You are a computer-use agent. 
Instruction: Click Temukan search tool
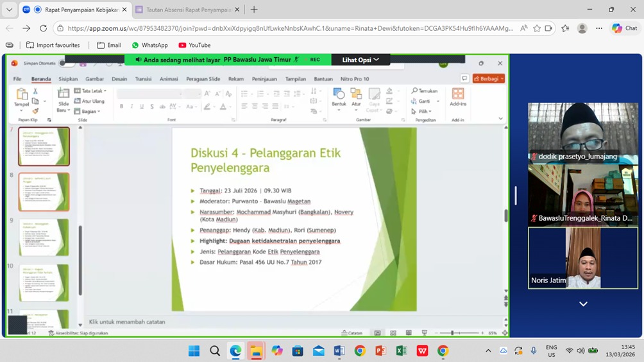pyautogui.click(x=425, y=90)
